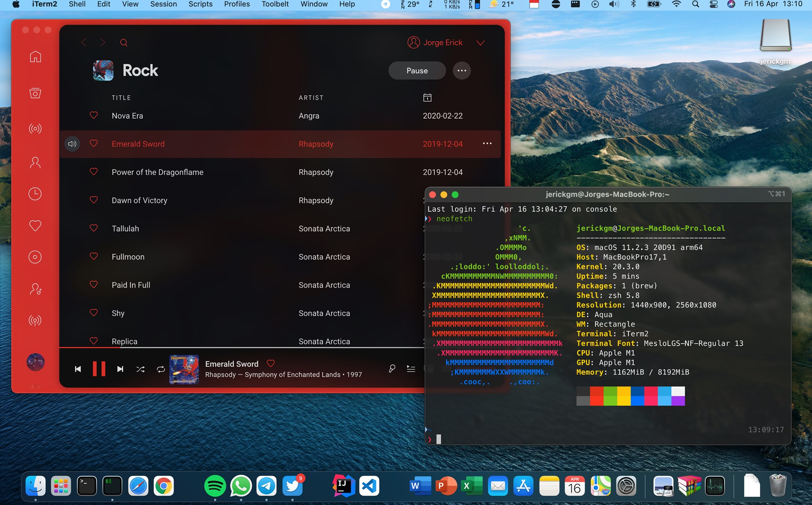Skip to the next track
Viewport: 812px width, 505px height.
pyautogui.click(x=120, y=369)
